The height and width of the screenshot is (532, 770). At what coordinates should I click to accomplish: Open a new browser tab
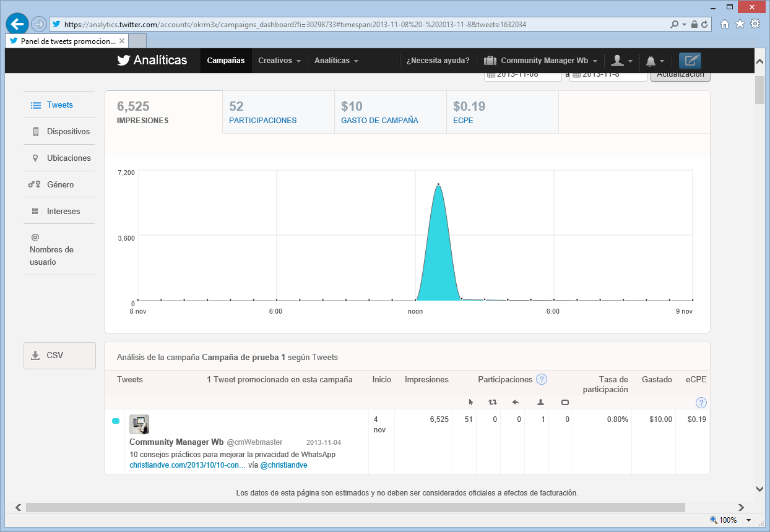(138, 41)
